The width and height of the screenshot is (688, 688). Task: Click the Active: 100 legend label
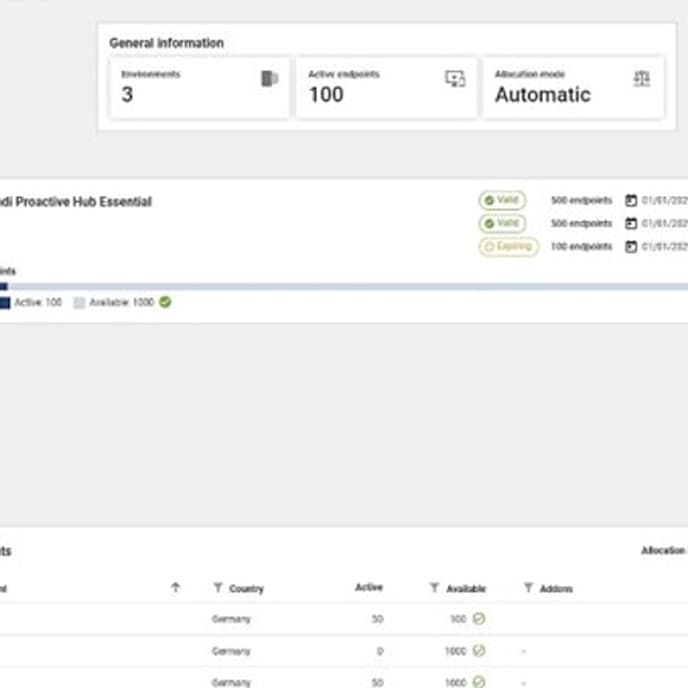(38, 302)
